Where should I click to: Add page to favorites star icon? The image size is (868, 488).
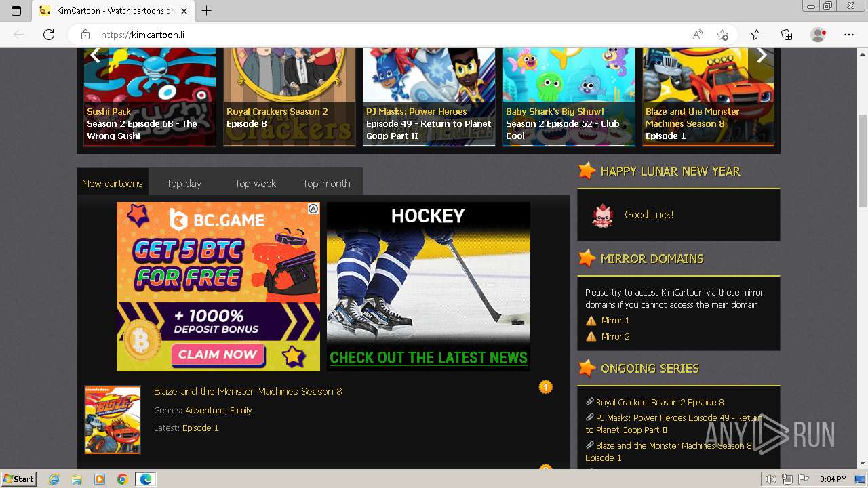722,35
